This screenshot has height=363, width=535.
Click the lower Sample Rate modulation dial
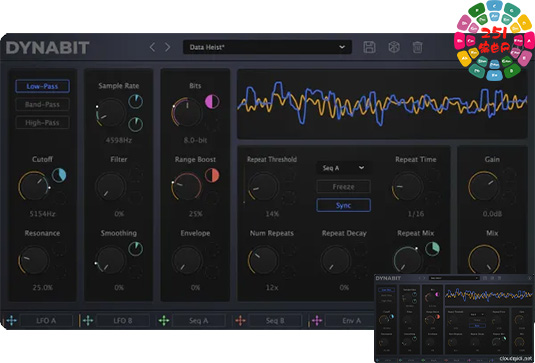pyautogui.click(x=135, y=125)
